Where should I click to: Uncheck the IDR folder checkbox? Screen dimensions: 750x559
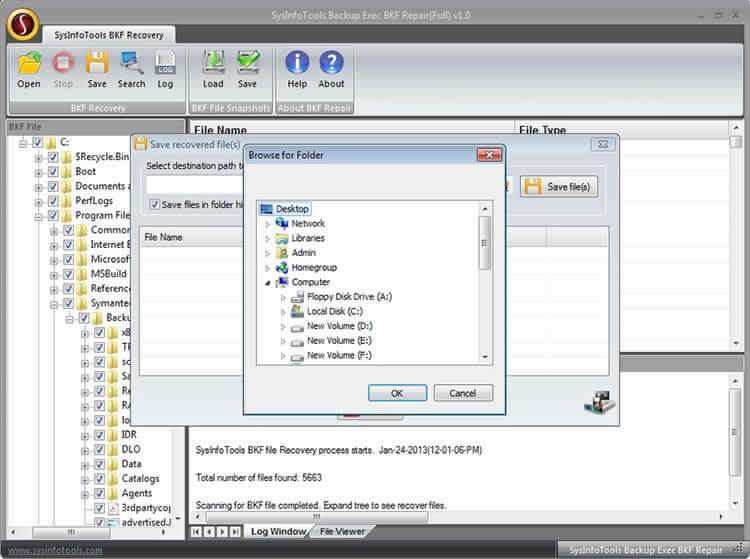coord(99,435)
